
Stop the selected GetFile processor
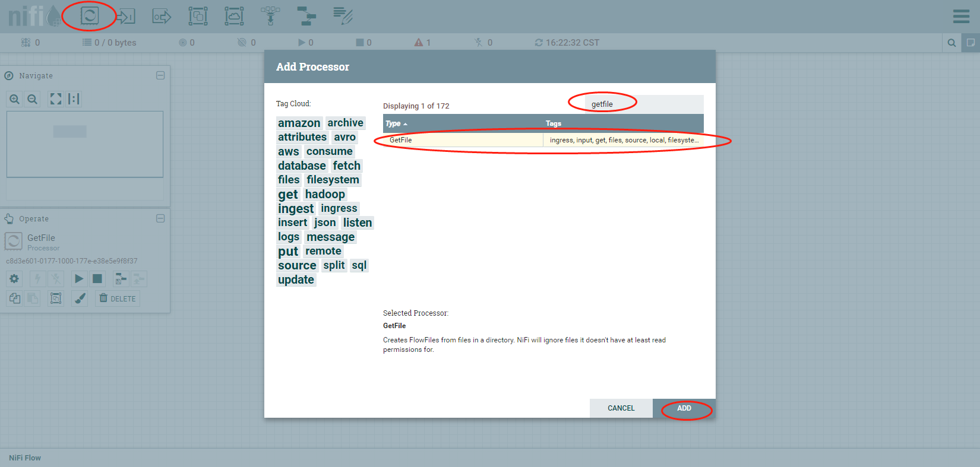point(97,279)
